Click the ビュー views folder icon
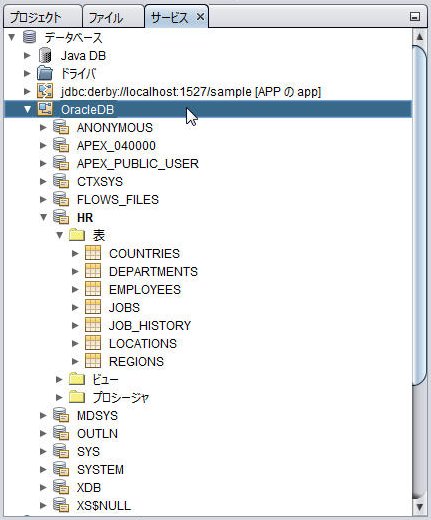The width and height of the screenshot is (431, 520). pos(77,379)
